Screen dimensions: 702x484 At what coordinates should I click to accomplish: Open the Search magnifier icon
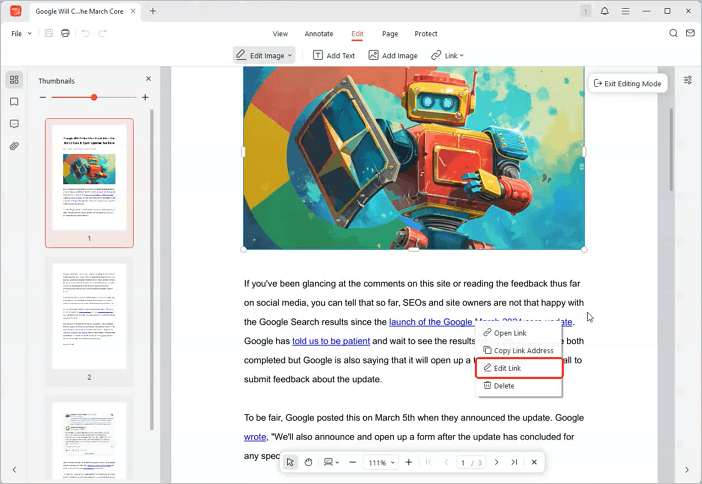[x=673, y=33]
